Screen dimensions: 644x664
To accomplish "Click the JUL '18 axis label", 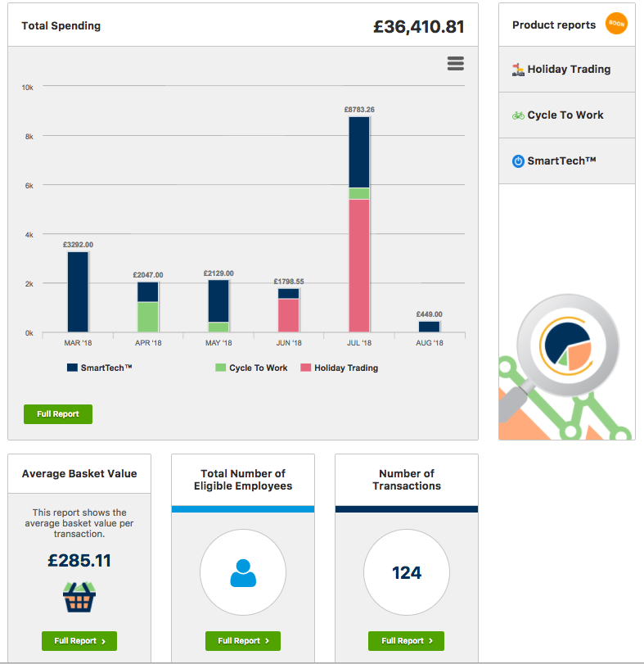I will pos(359,342).
